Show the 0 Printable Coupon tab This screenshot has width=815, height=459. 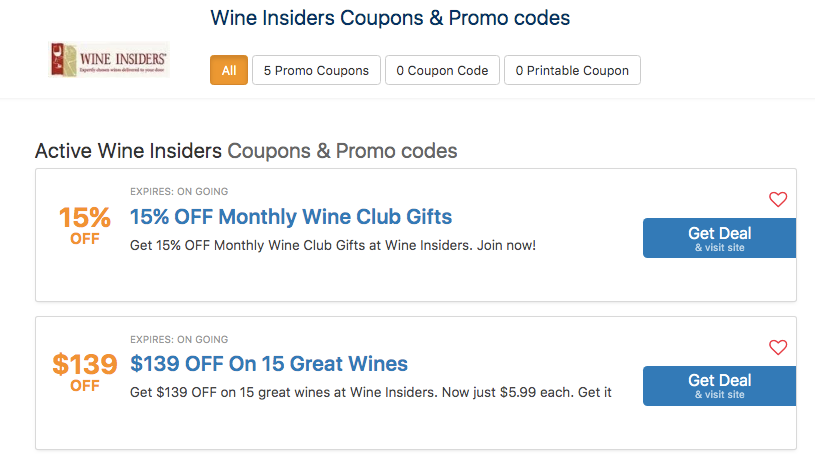[572, 71]
